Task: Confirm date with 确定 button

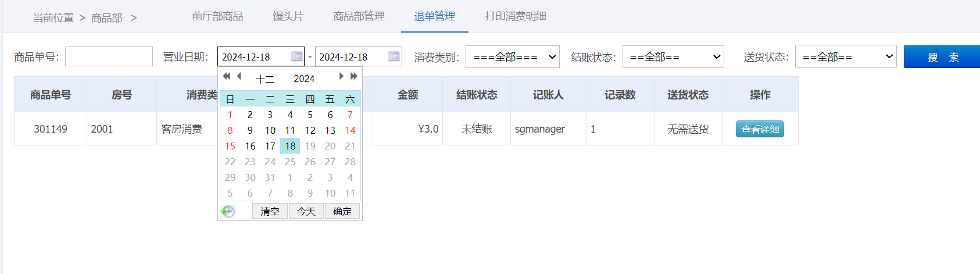Action: [342, 211]
